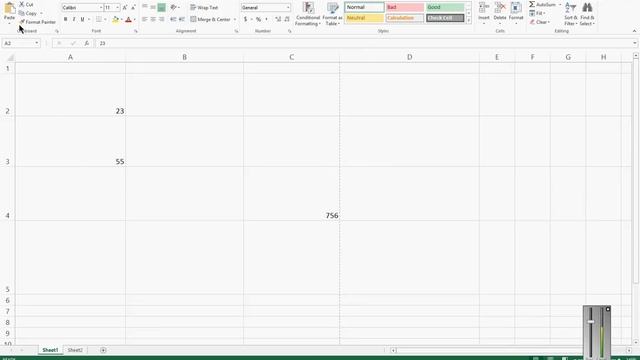Click the Insert cells icon
Screen dimensions: 640x360
pyautogui.click(x=484, y=8)
